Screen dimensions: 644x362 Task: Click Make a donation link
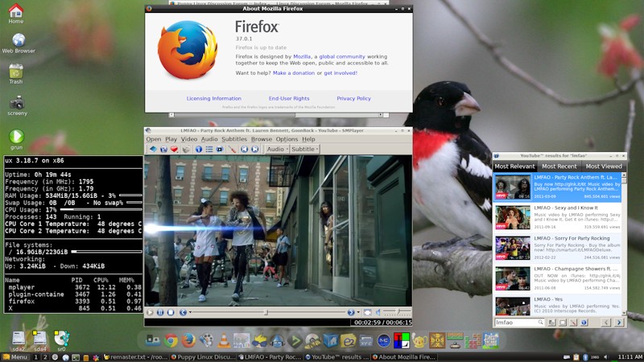pyautogui.click(x=294, y=73)
